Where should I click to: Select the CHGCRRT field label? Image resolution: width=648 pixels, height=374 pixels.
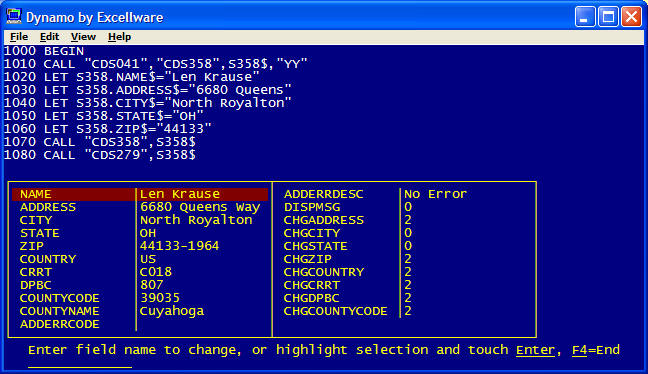312,285
